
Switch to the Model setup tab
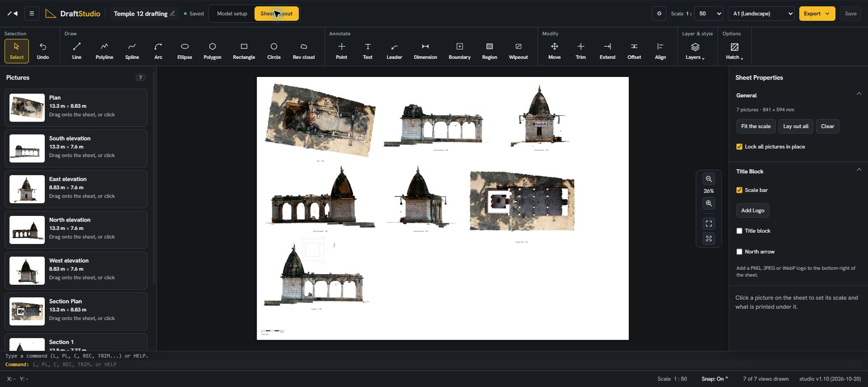(x=232, y=14)
